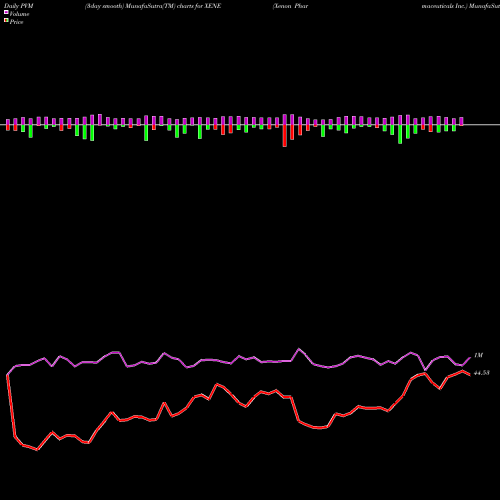500x500 pixels.
Task: Click the MunafaSutra charts for XENE heading
Action: coord(153,6)
